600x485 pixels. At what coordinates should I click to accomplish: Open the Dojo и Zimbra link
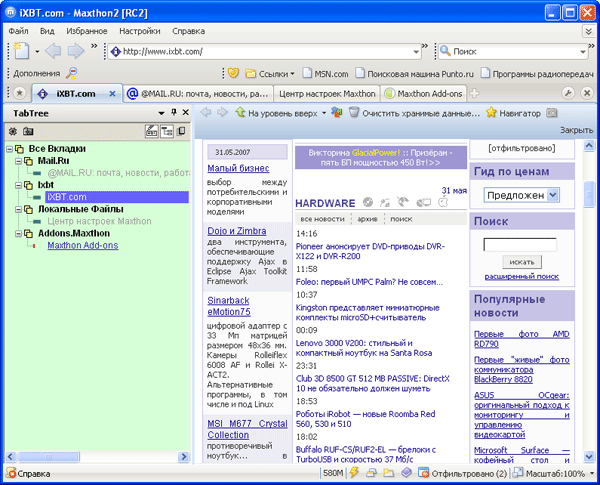(x=236, y=231)
